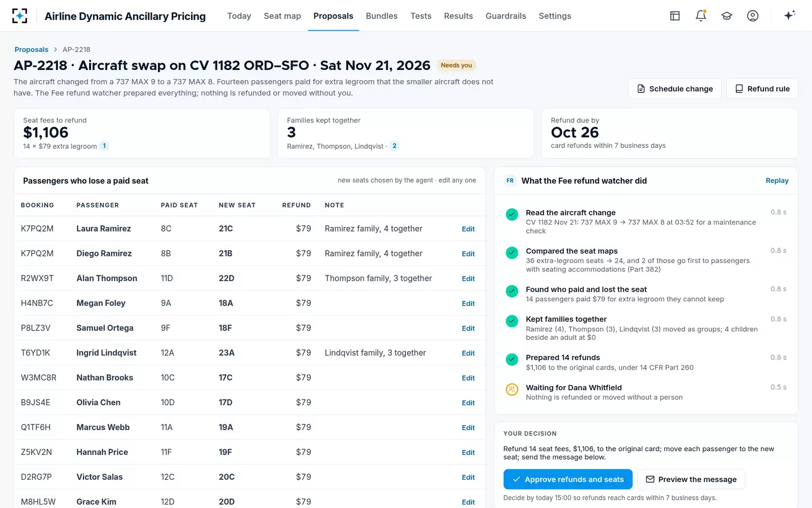
Task: Click the check icon for Prepared 14 refunds
Action: (x=512, y=360)
